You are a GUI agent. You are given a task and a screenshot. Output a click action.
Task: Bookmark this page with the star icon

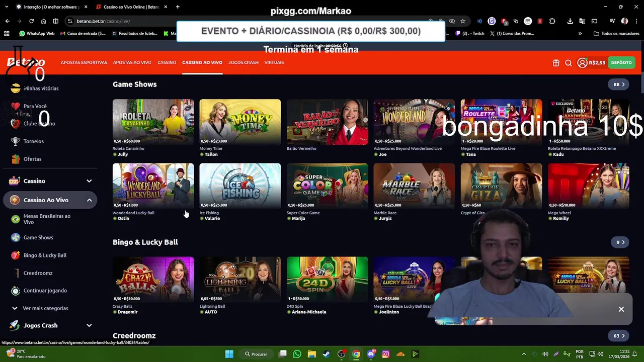click(463, 21)
